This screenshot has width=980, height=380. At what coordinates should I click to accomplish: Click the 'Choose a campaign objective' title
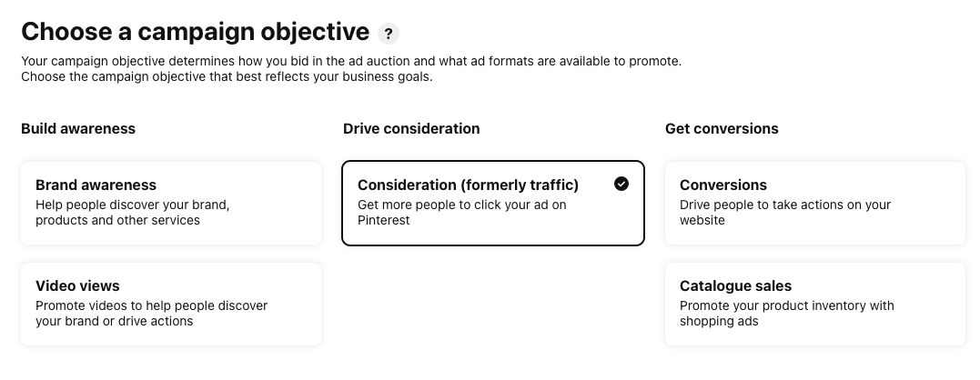(x=195, y=31)
